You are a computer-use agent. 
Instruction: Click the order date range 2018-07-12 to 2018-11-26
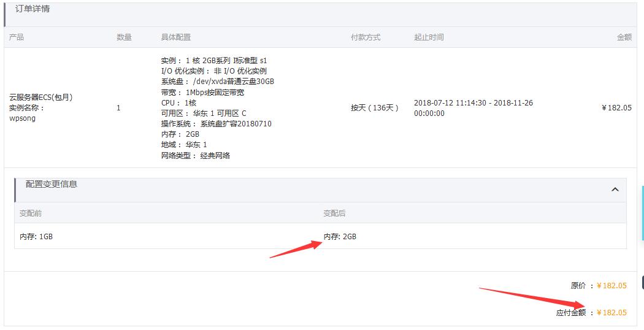(x=473, y=108)
